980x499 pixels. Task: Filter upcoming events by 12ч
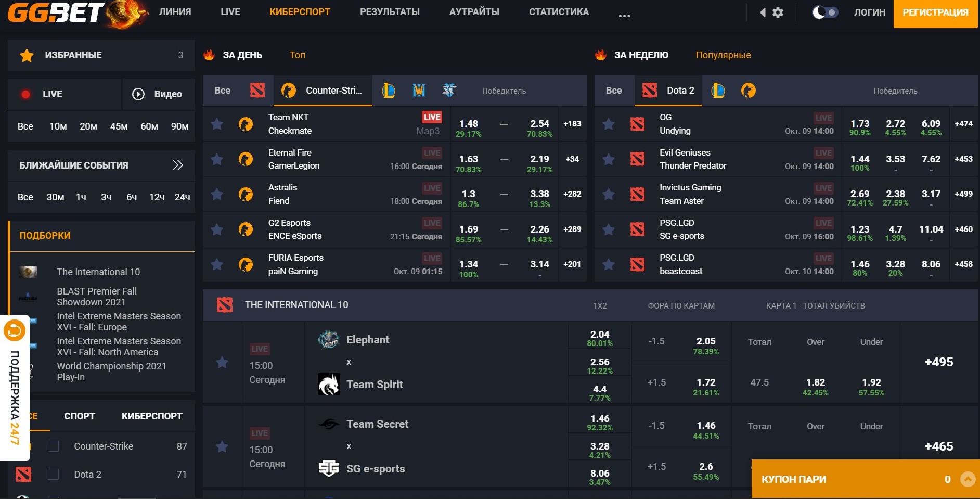(157, 197)
